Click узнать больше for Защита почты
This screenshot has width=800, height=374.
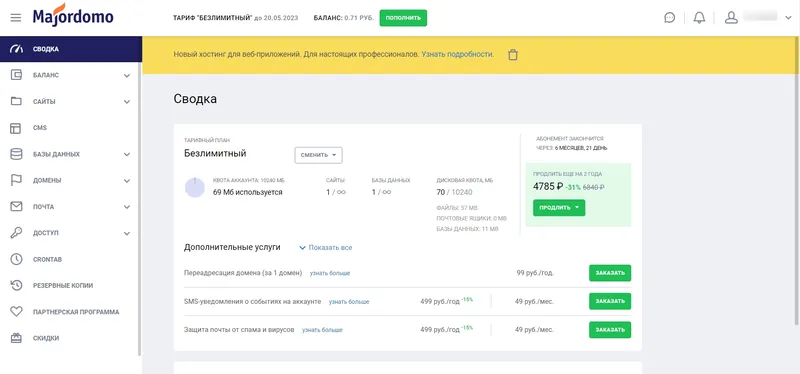(x=322, y=330)
